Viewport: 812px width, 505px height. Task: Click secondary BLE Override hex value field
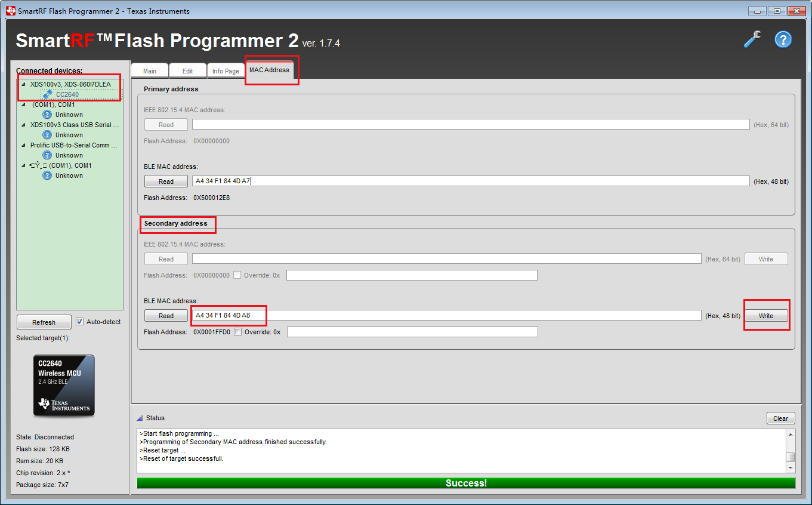pos(412,332)
